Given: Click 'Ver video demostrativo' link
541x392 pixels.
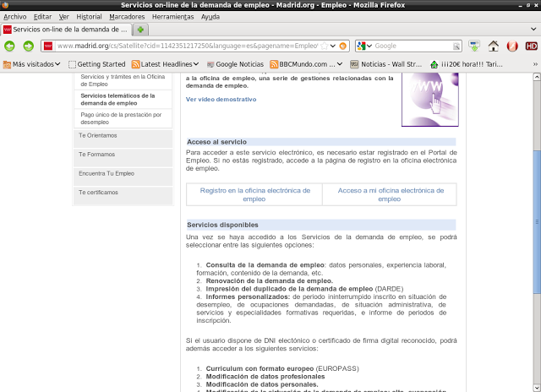Looking at the screenshot, I should (221, 99).
